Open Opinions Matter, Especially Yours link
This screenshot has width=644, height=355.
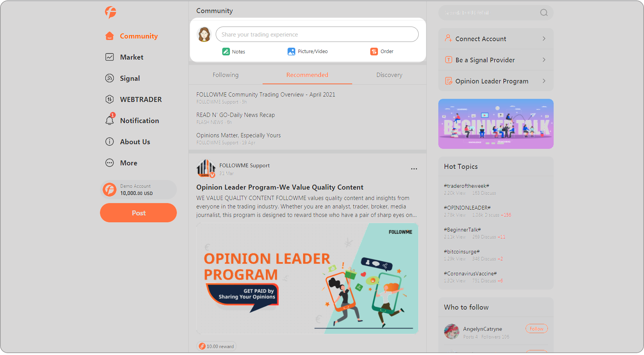pos(238,135)
